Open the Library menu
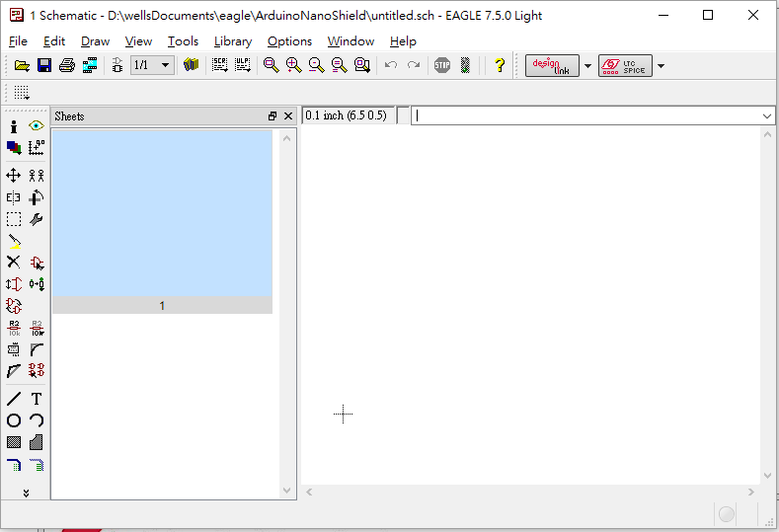 point(232,41)
